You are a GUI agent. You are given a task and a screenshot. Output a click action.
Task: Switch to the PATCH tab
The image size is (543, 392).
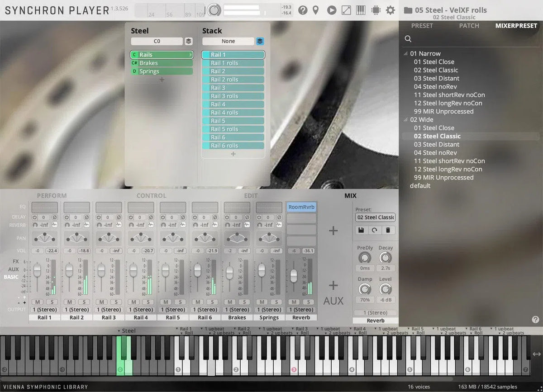click(469, 26)
